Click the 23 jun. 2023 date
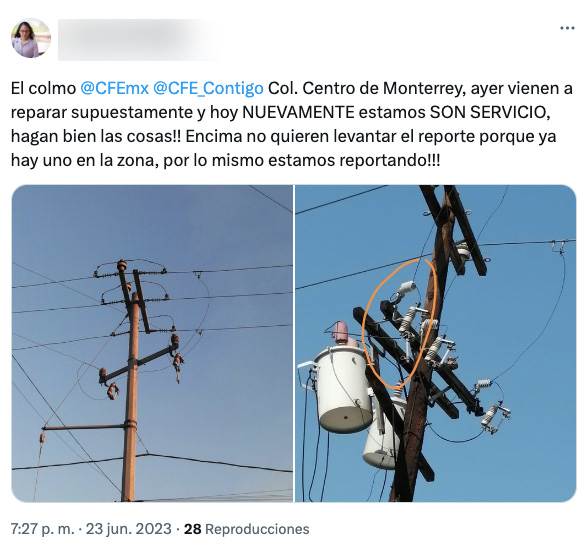This screenshot has height=547, width=586. pyautogui.click(x=129, y=529)
